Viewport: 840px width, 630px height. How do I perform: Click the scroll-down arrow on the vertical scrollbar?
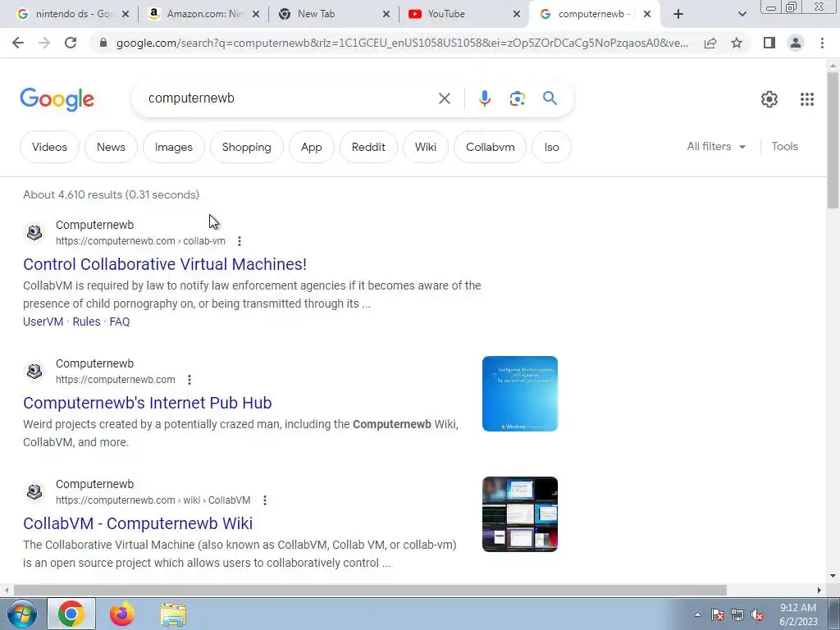click(x=833, y=577)
